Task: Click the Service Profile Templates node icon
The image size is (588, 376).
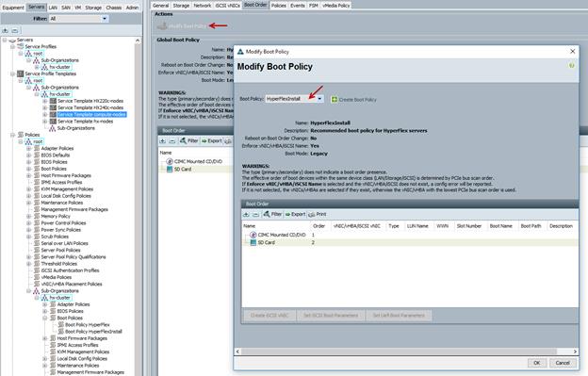Action: [x=20, y=74]
